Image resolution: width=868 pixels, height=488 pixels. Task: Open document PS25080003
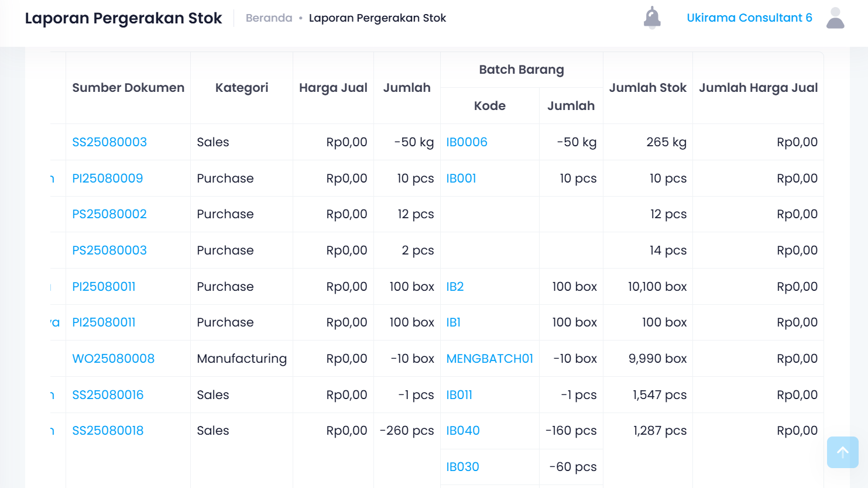click(x=109, y=250)
